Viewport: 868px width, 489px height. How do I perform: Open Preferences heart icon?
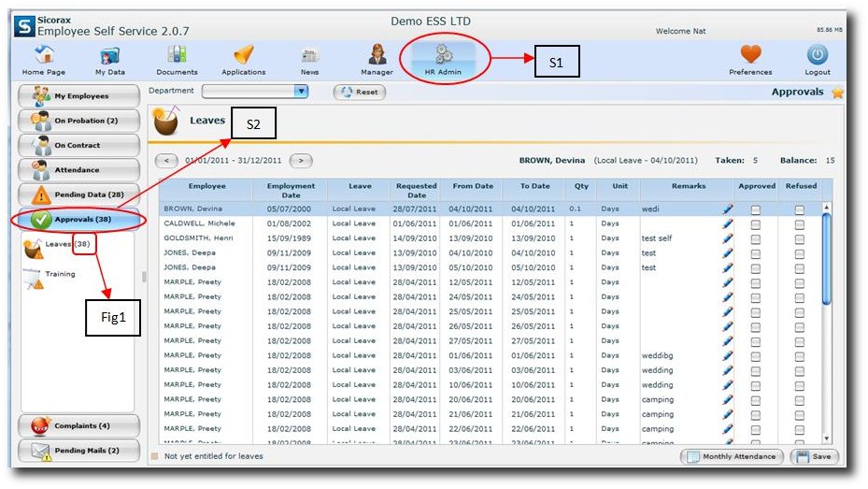point(750,55)
